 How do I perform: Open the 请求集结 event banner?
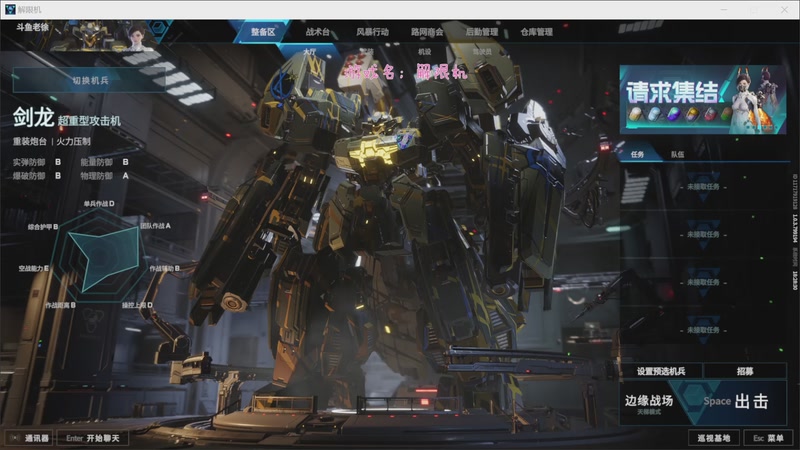click(x=703, y=99)
